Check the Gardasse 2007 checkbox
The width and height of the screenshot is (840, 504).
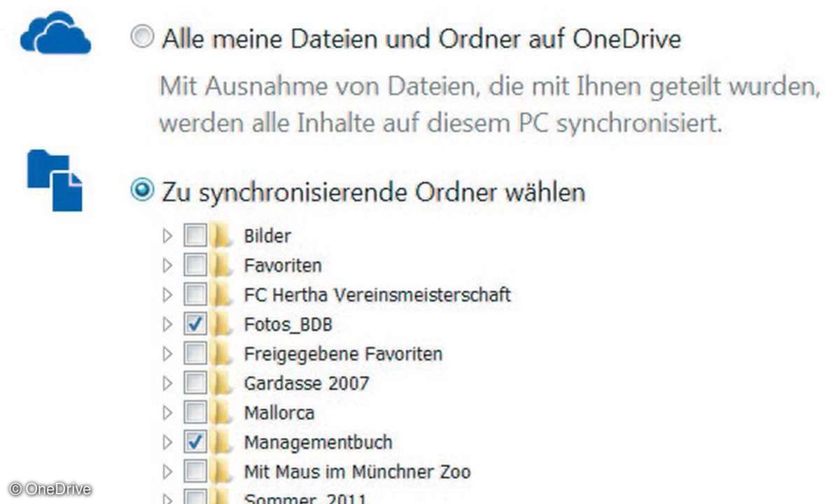(x=195, y=383)
